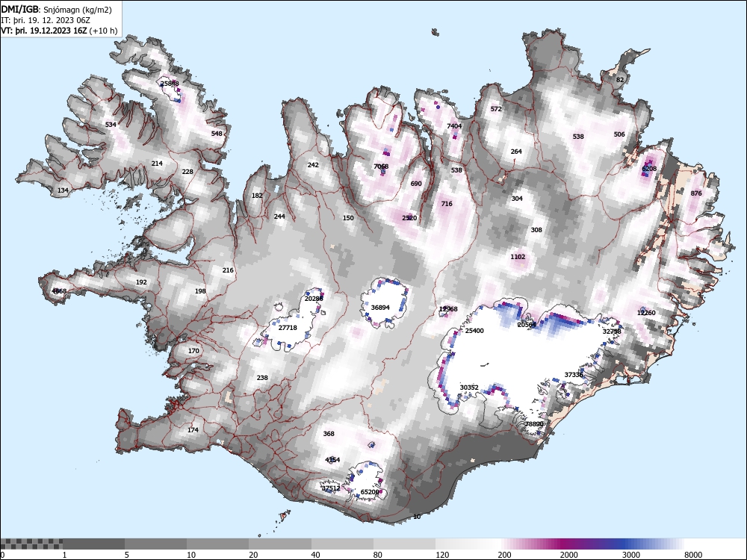Click the glacier value 37336

point(574,376)
